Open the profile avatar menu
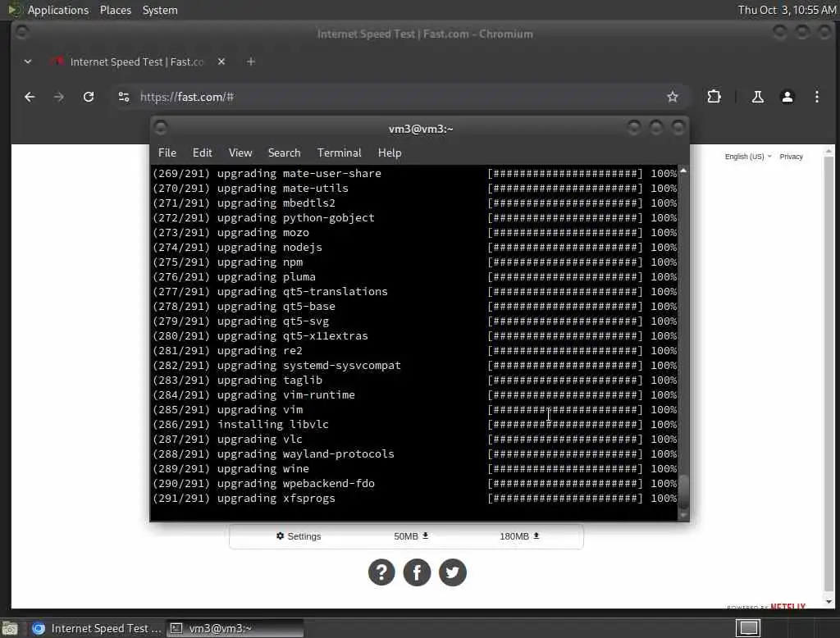The width and height of the screenshot is (840, 638). (x=787, y=97)
